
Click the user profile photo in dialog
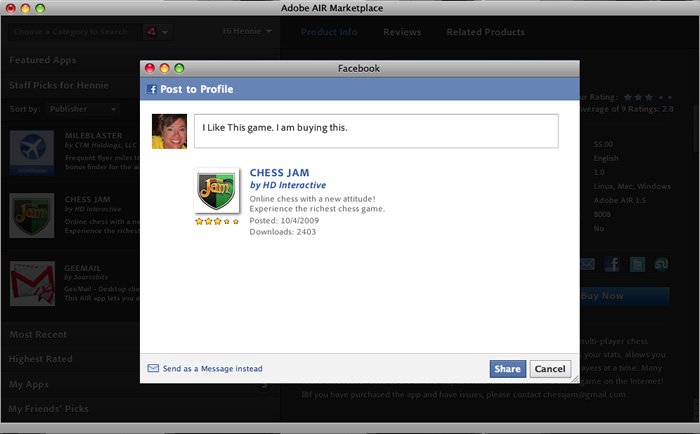pyautogui.click(x=169, y=131)
